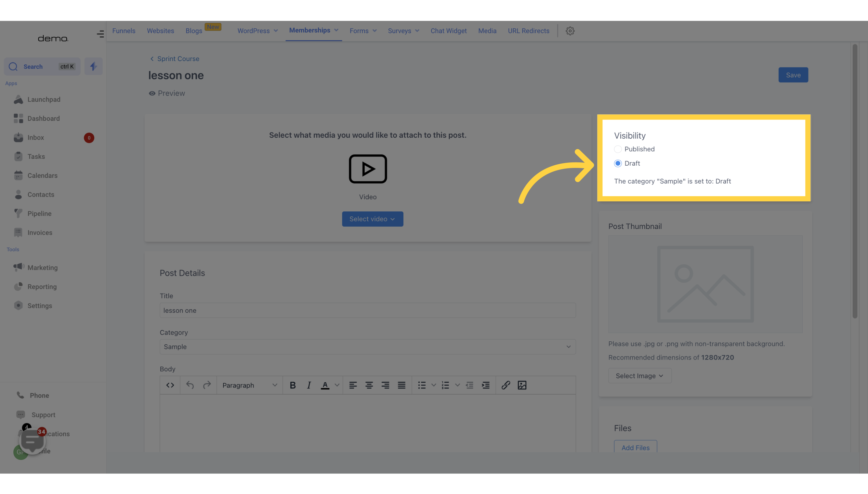Click the lesson title input field
868x494 pixels.
point(367,310)
